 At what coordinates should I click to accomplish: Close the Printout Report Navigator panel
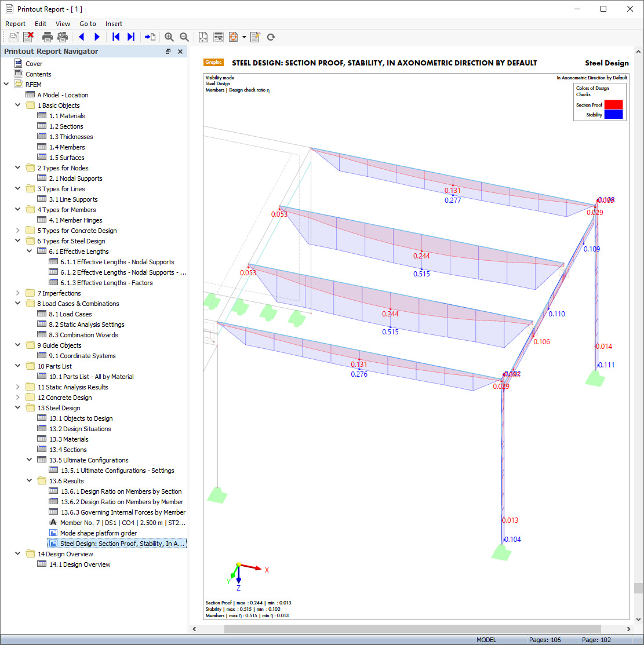tap(180, 52)
